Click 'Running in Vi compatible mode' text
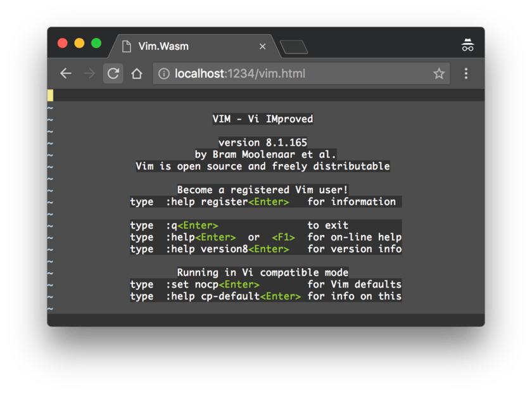 click(x=263, y=272)
